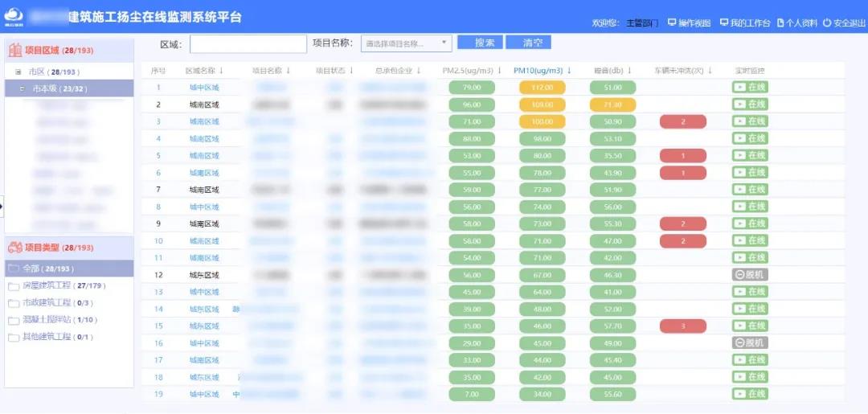Sort by PM2.5 column arrow
868x414 pixels.
(500, 71)
